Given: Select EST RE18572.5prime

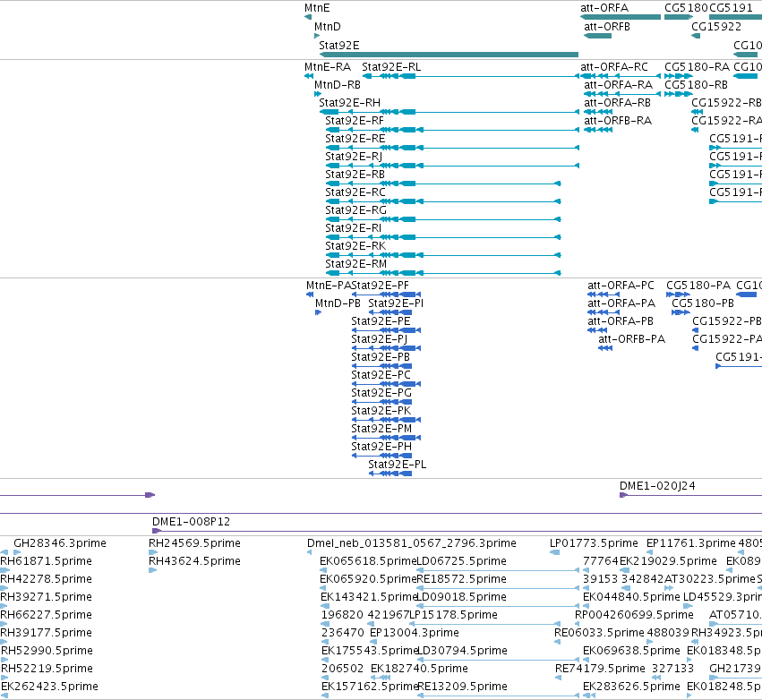Looking at the screenshot, I should (462, 579).
